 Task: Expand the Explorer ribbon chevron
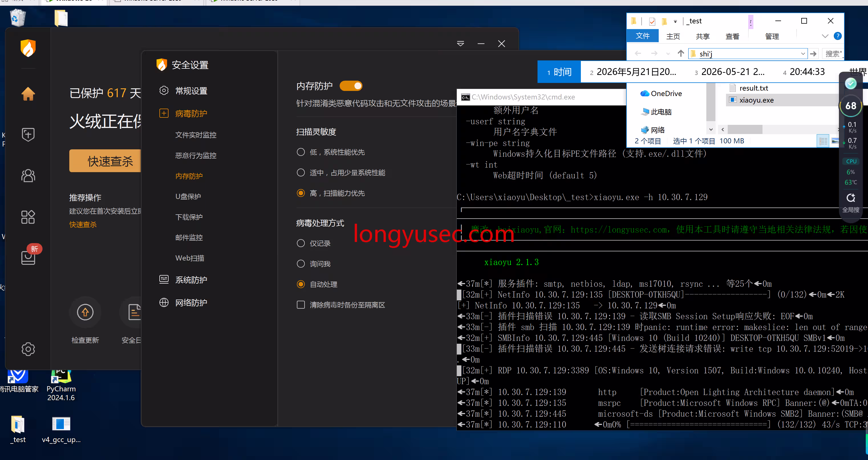[825, 36]
